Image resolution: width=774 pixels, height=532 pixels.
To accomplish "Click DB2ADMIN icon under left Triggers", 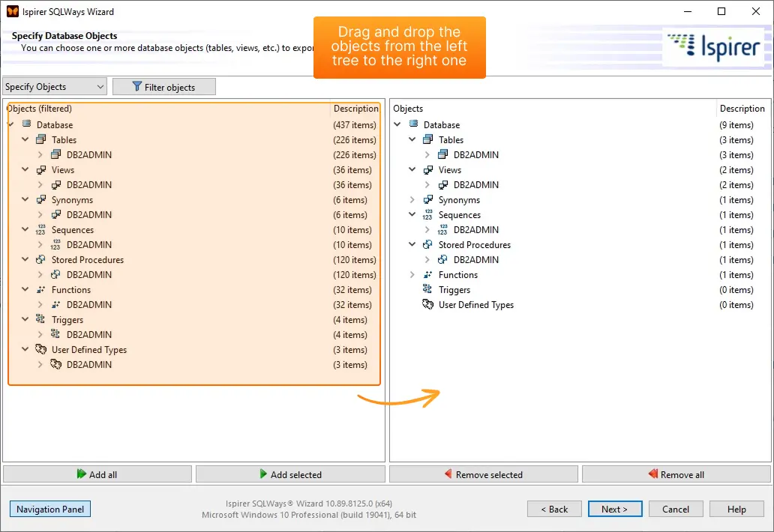I will (x=55, y=334).
